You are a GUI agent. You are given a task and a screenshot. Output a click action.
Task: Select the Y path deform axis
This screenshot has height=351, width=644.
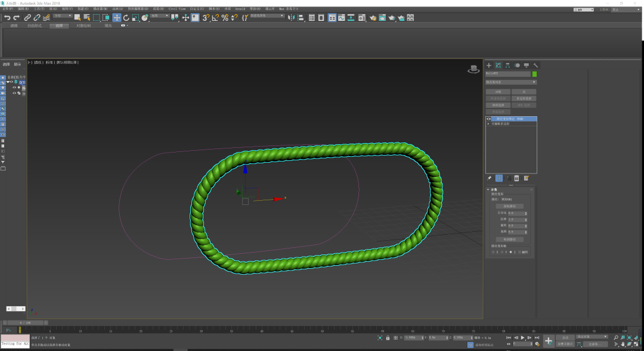(502, 252)
